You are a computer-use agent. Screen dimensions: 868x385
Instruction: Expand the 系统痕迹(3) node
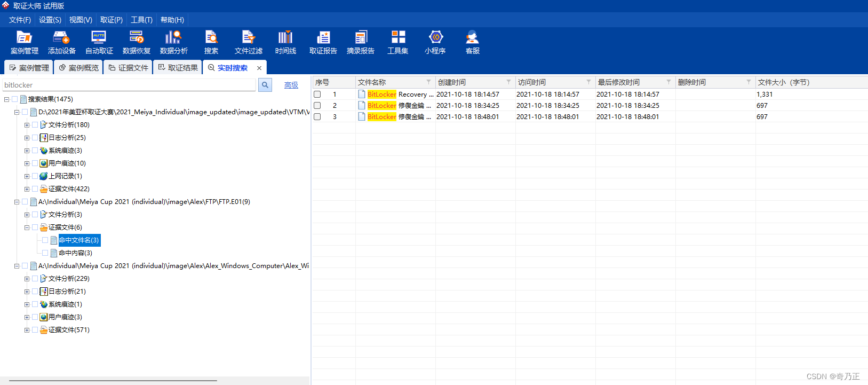click(27, 151)
